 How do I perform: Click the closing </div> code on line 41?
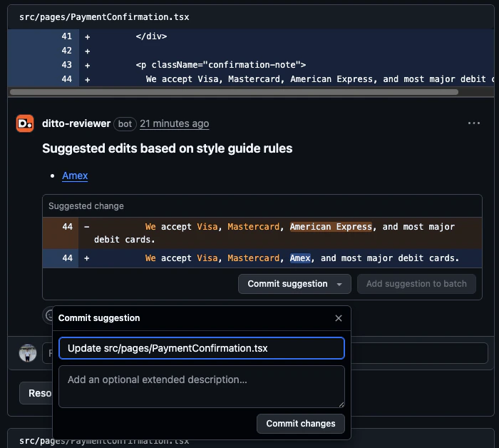[x=151, y=36]
